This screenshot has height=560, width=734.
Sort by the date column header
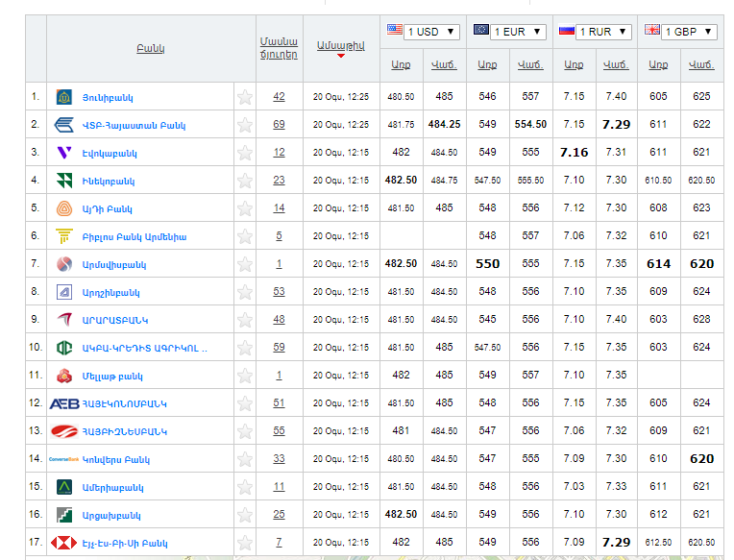click(x=341, y=46)
